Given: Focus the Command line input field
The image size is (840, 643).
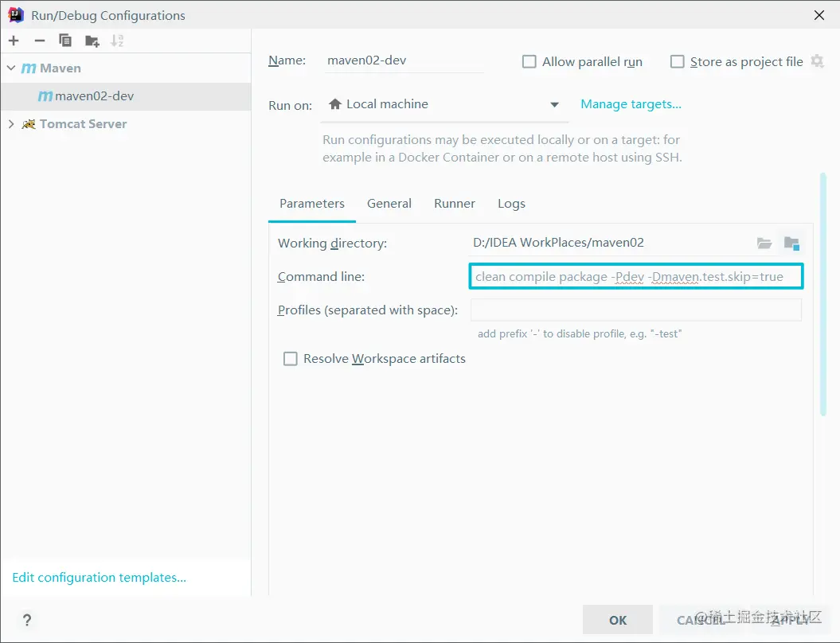Looking at the screenshot, I should [x=636, y=277].
